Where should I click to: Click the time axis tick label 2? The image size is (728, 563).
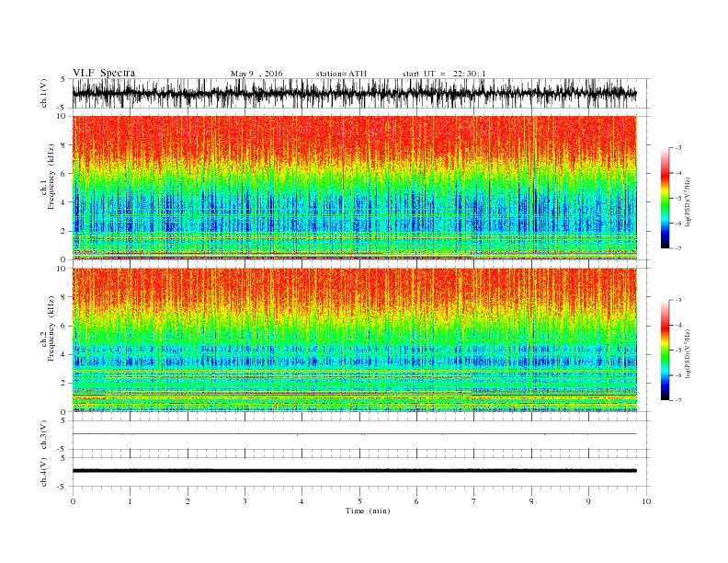[x=188, y=501]
